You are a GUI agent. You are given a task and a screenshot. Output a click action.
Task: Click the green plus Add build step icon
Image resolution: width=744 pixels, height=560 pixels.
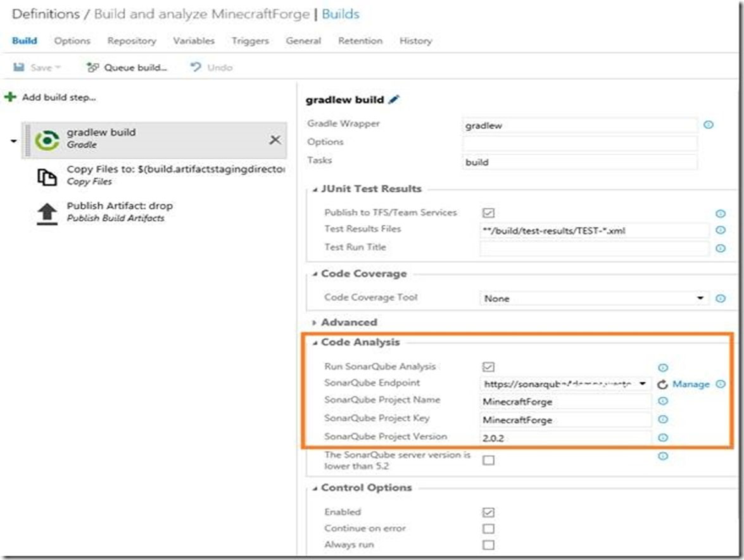point(10,97)
